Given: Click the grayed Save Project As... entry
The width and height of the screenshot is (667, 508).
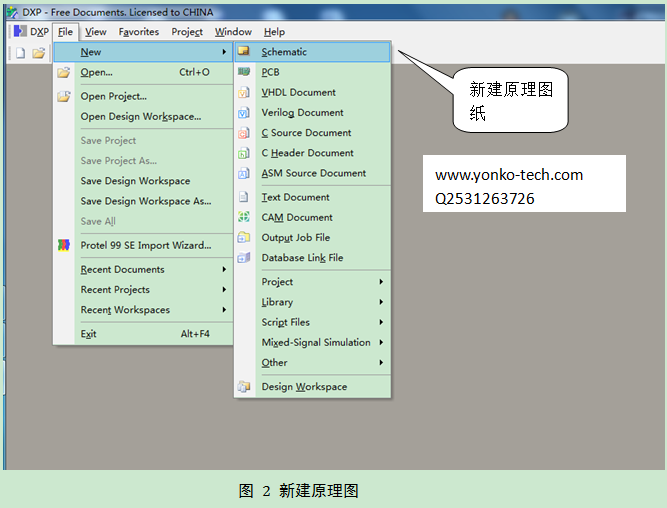Looking at the screenshot, I should (x=143, y=160).
